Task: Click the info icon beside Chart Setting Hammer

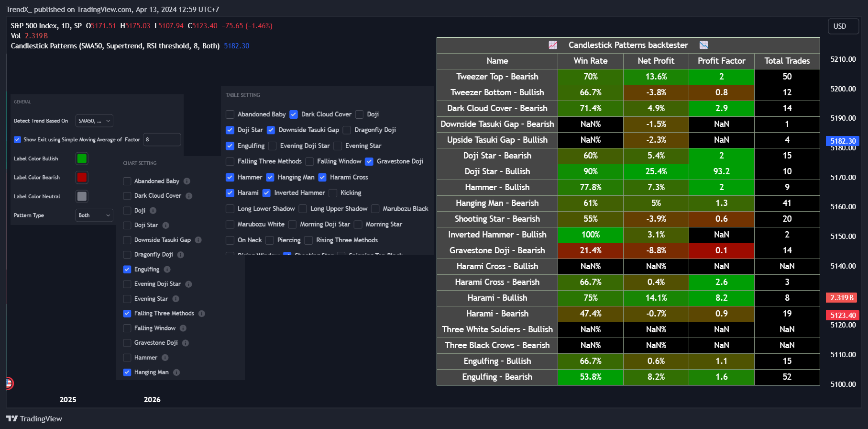Action: click(x=165, y=358)
